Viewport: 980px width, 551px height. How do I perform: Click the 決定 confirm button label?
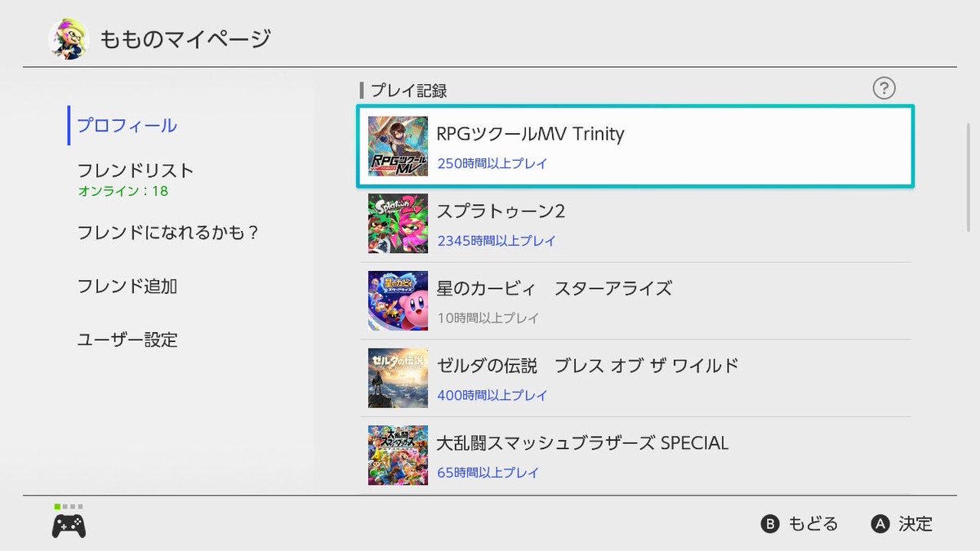click(915, 524)
